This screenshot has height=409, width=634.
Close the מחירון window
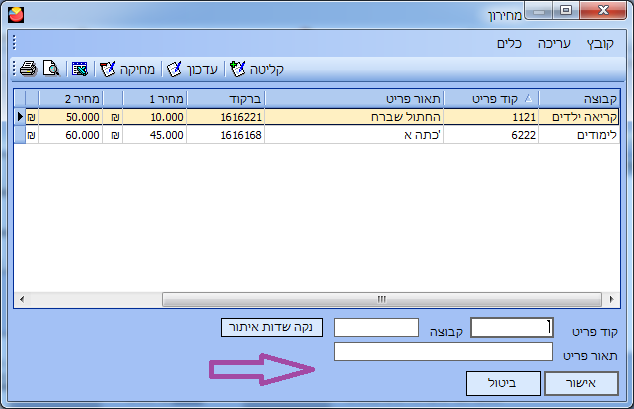(x=603, y=11)
